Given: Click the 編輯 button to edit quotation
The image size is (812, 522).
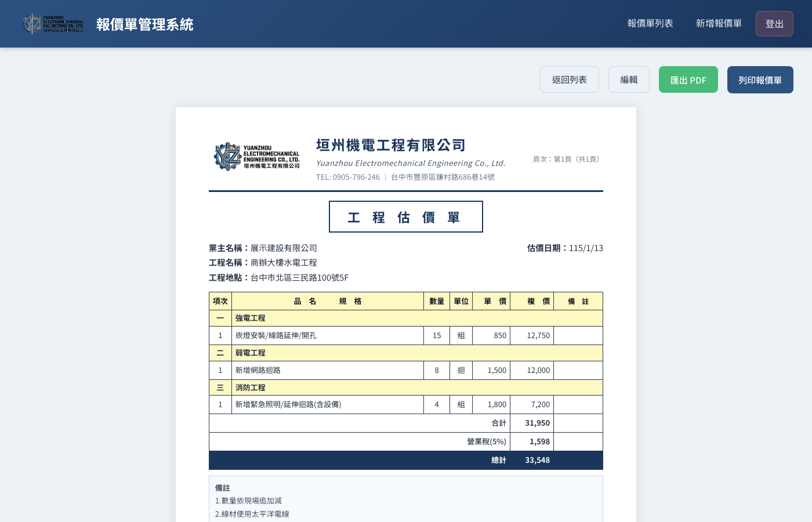Looking at the screenshot, I should click(629, 79).
